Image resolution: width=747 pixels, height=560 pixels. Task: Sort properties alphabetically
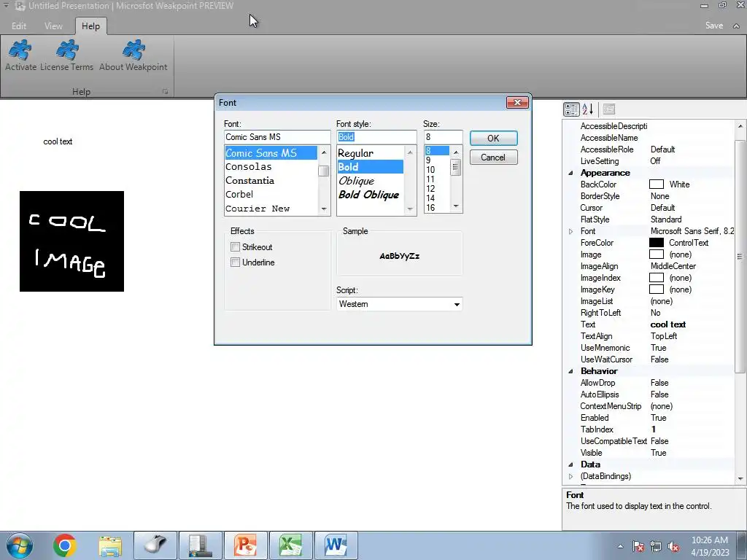[588, 109]
